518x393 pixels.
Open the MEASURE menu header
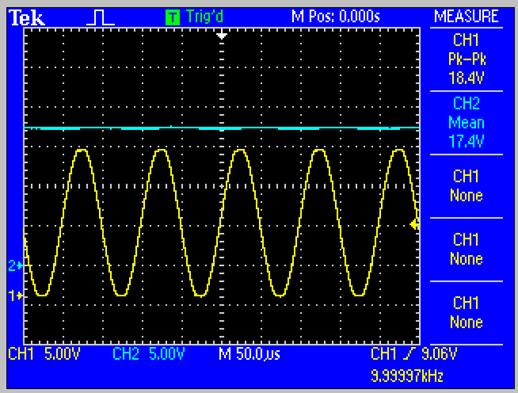point(466,17)
